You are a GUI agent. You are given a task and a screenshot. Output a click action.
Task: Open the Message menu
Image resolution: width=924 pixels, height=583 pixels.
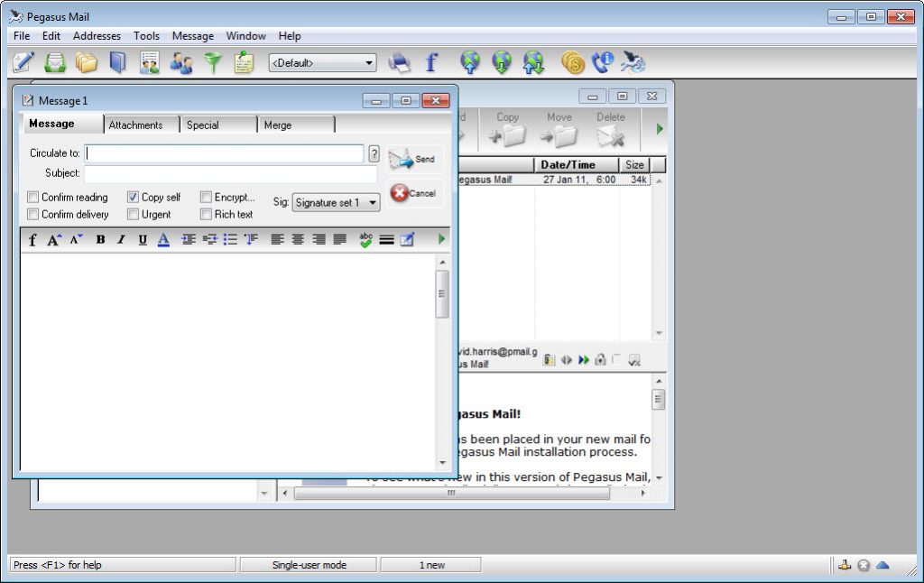point(193,36)
